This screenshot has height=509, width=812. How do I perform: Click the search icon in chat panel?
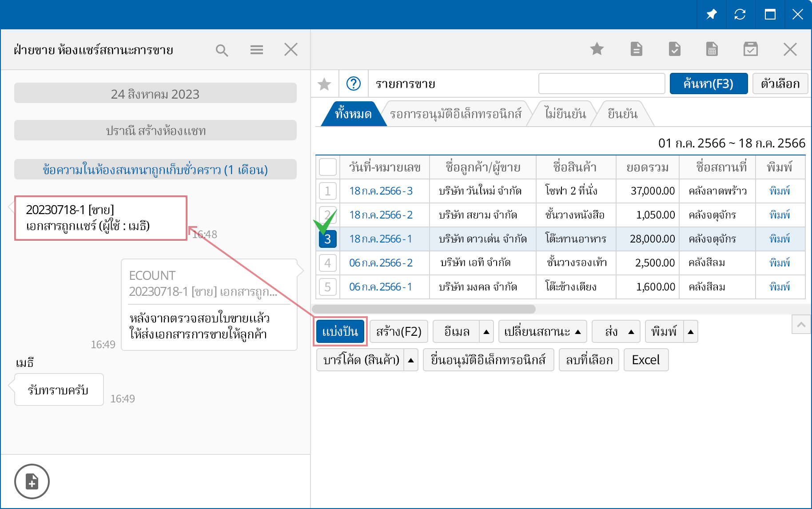tap(222, 50)
